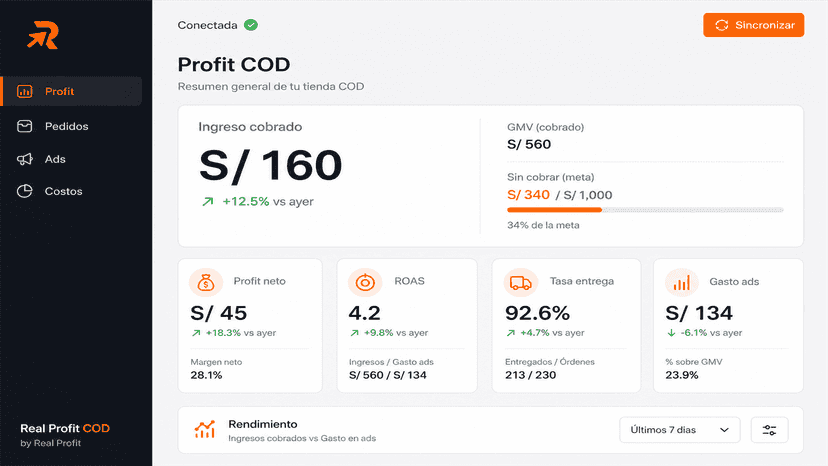
Task: Click the GMV value S/ 560
Action: coord(529,144)
